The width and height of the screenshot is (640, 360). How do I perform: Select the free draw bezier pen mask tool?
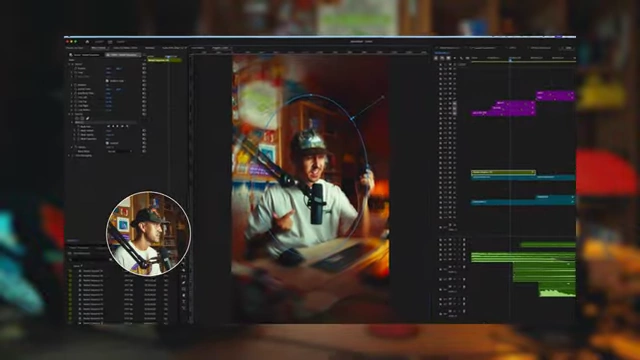87,118
